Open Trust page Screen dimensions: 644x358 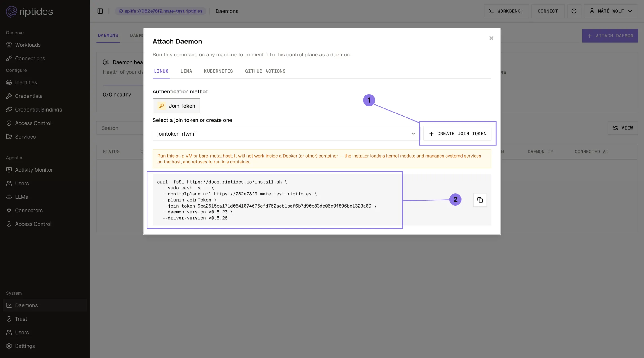coord(21,319)
